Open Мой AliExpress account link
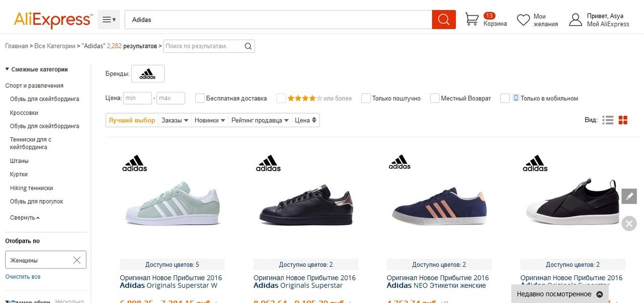 (608, 24)
